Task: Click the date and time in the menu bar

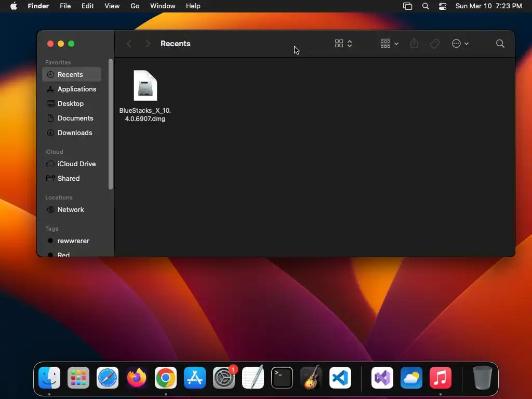Action: [488, 6]
